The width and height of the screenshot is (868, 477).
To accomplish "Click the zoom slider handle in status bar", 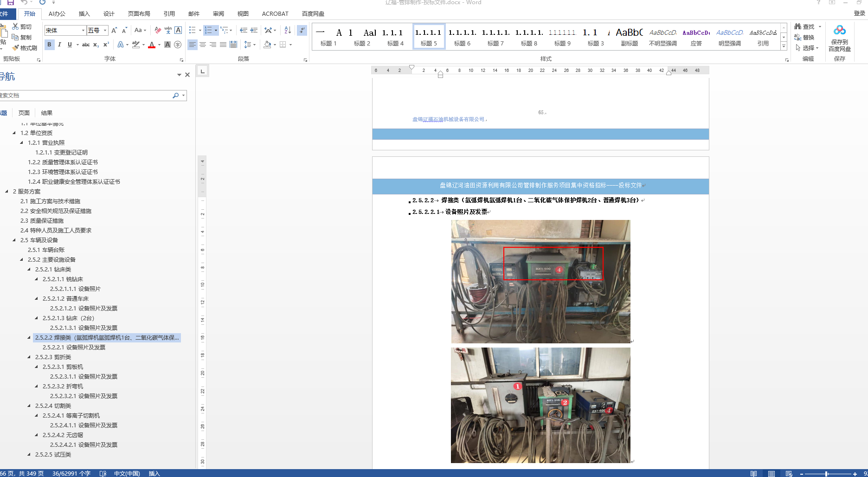I will tap(826, 474).
